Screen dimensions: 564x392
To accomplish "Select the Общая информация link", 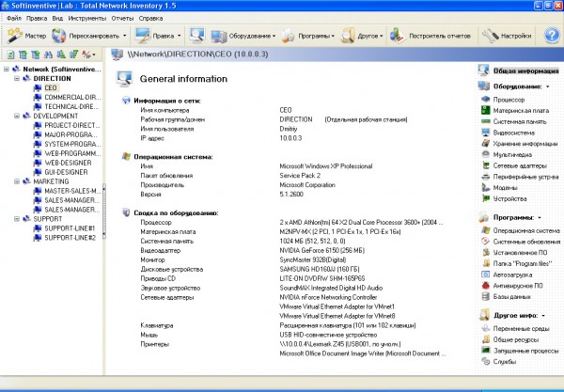I will [x=520, y=71].
